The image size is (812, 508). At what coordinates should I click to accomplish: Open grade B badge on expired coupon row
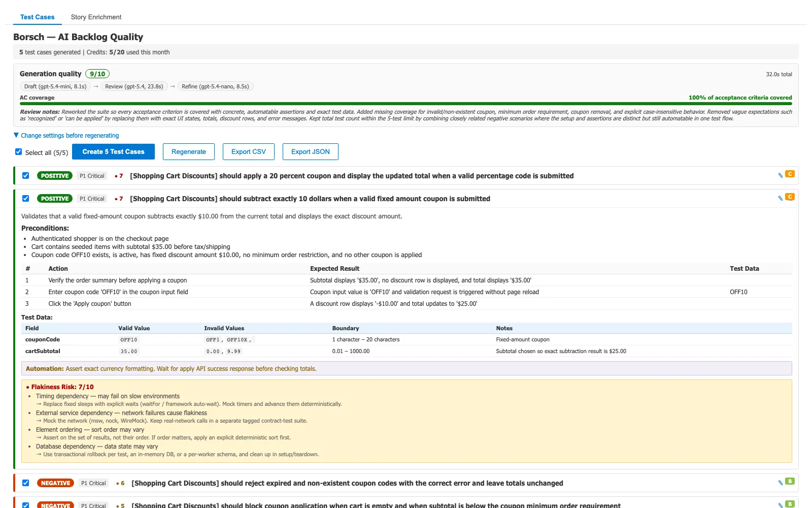790,481
